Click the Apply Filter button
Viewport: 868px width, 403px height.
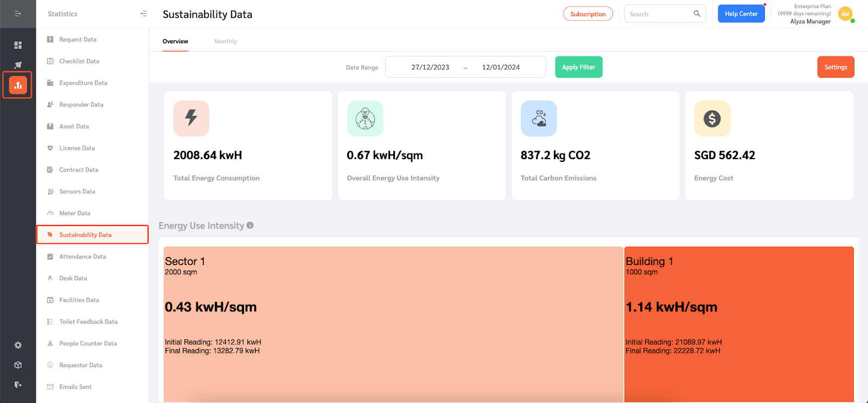579,67
